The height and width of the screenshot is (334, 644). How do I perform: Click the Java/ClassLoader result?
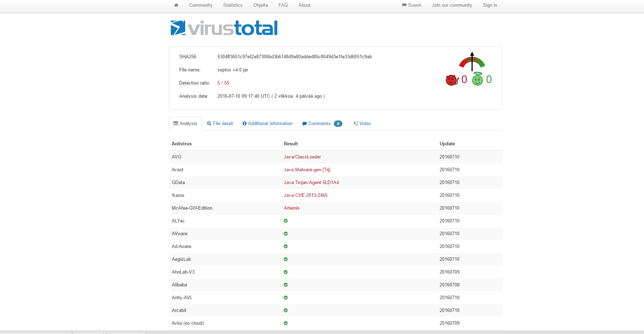[x=302, y=157]
